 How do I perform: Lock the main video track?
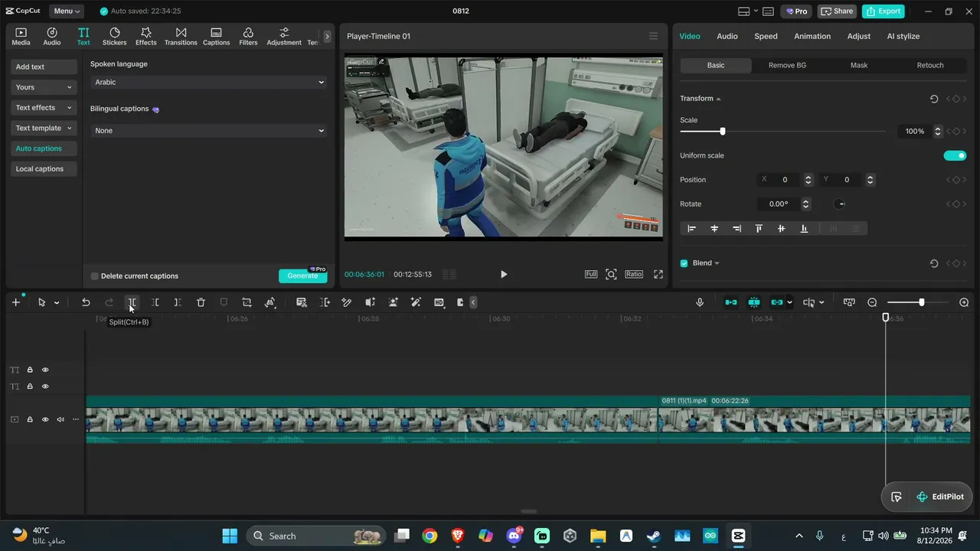(x=30, y=419)
